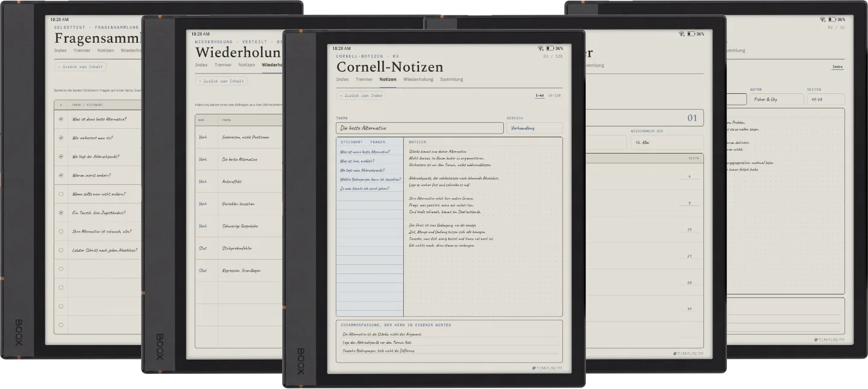
Task: Click row 'Interessen, nicht Positionen' in Wiederholung
Action: (239, 137)
